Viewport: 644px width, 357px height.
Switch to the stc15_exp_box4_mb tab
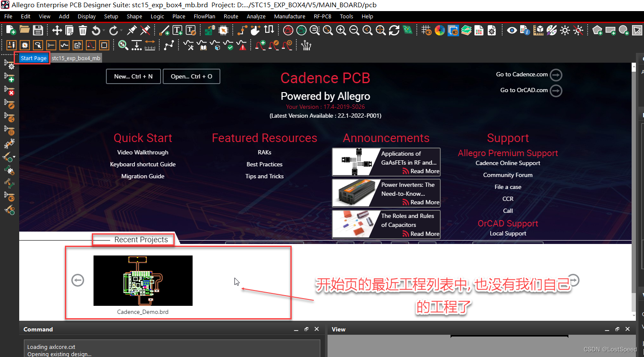coord(76,58)
